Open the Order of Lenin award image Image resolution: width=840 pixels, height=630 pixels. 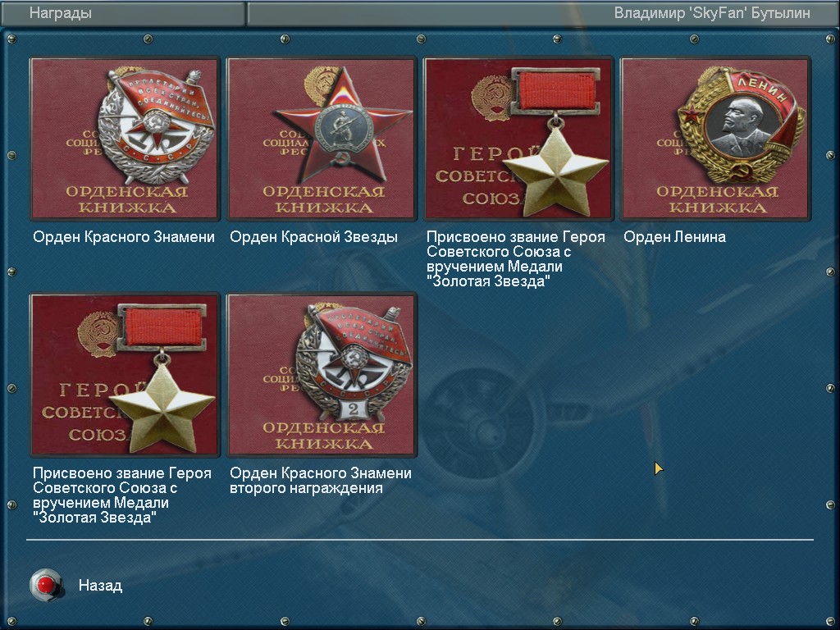coord(715,138)
